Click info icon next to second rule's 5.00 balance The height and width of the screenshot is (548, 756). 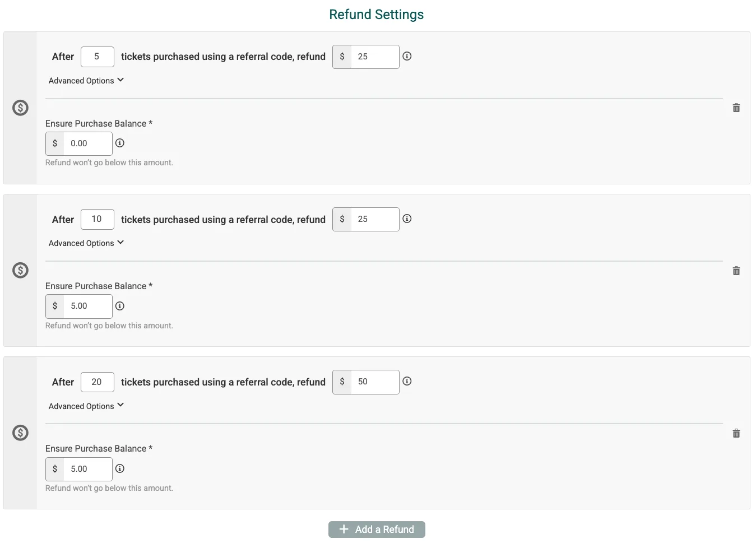coord(120,306)
